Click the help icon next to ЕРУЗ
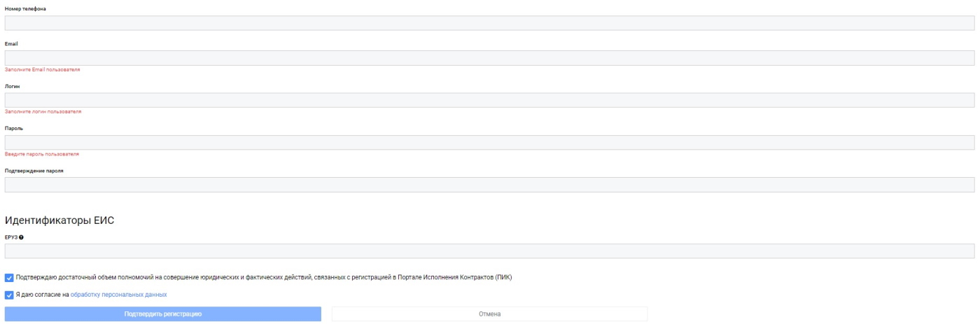This screenshot has height=324, width=980. pyautogui.click(x=23, y=237)
